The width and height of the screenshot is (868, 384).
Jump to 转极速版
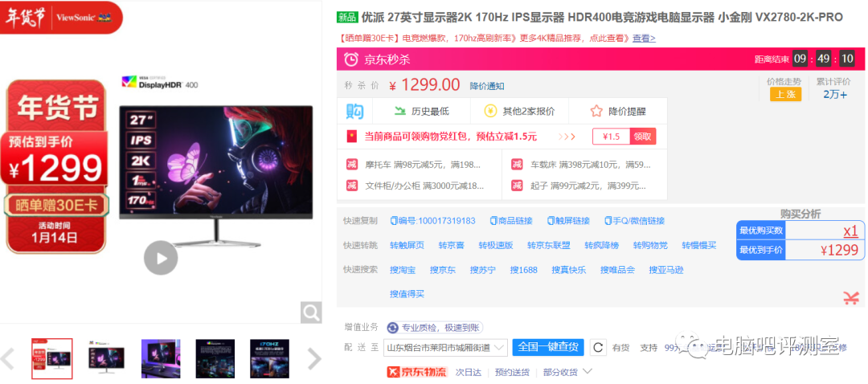coord(495,246)
